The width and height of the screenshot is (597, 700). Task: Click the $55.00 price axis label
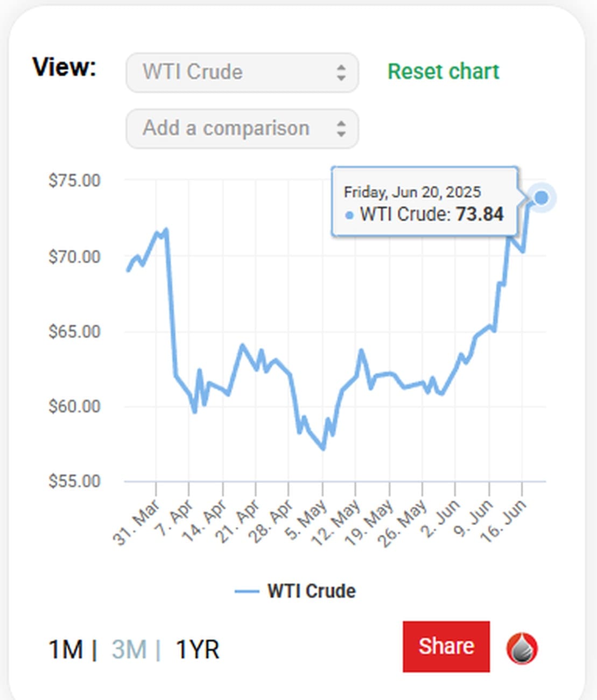pyautogui.click(x=75, y=481)
